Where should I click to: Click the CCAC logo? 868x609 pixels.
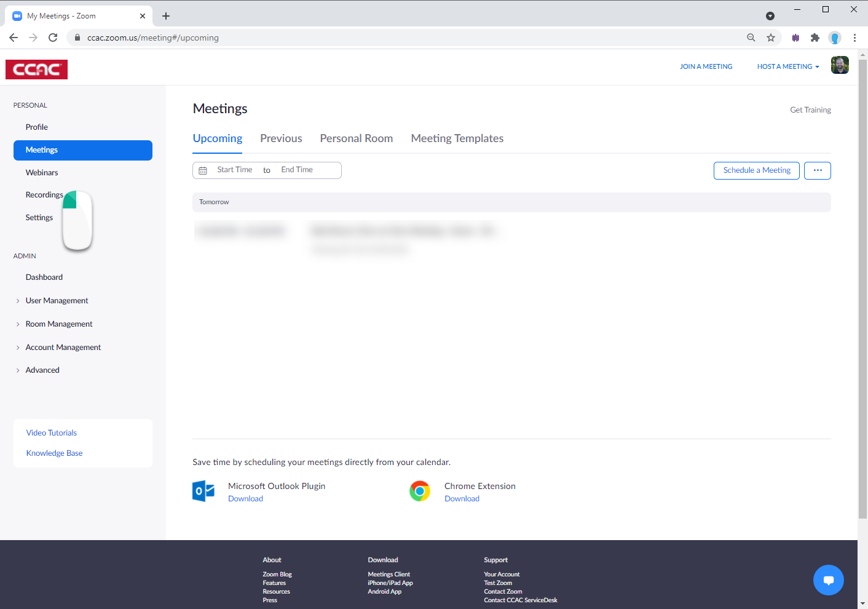point(36,69)
